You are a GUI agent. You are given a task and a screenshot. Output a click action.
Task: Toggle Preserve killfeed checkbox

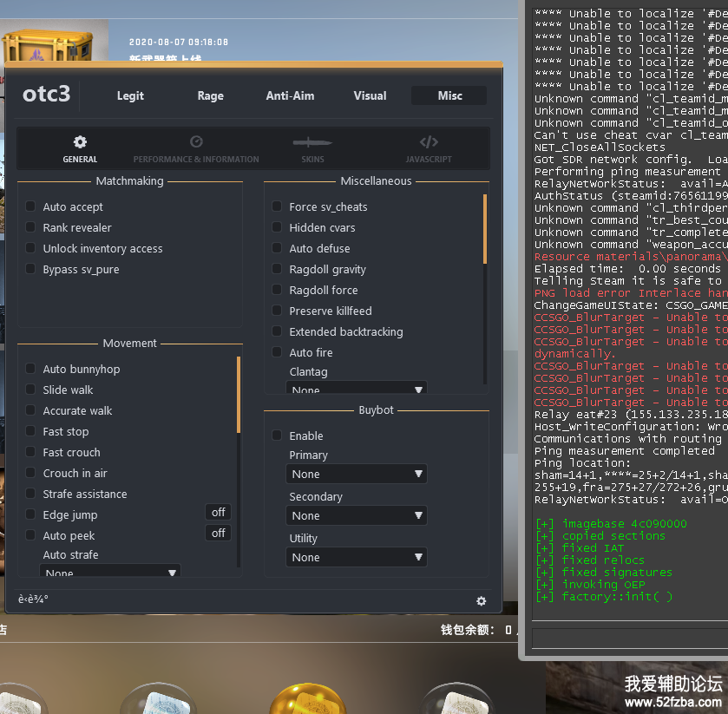point(277,311)
